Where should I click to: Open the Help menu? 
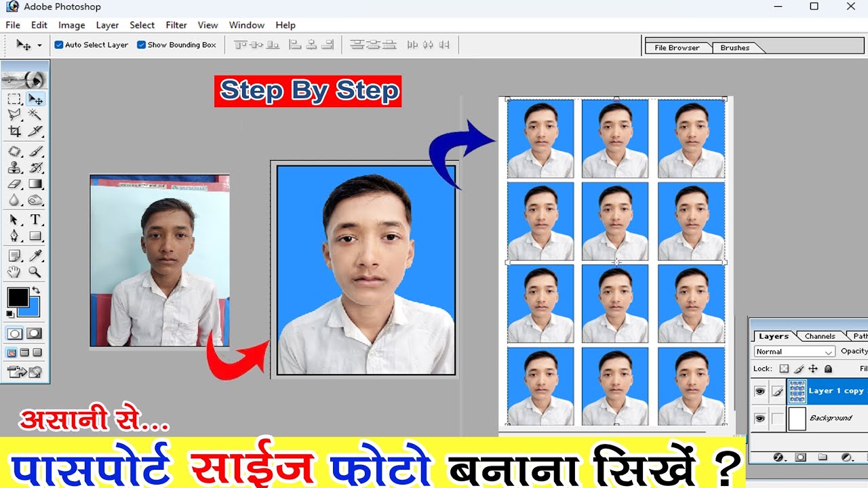click(285, 25)
